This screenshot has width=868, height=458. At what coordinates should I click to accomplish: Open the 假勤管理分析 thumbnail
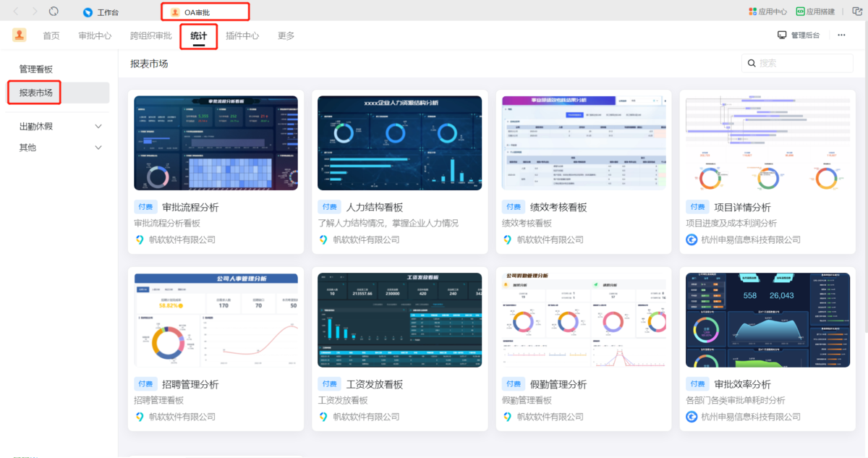coord(584,320)
